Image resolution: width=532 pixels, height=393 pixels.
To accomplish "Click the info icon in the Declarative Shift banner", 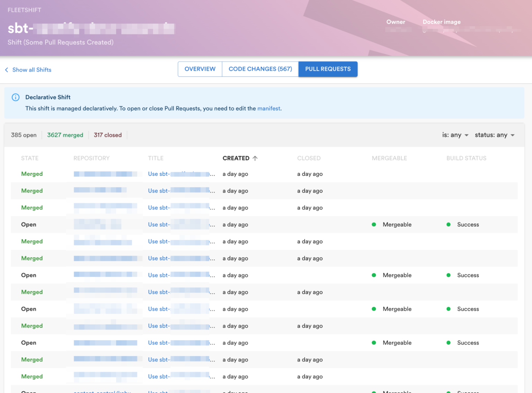I will pyautogui.click(x=16, y=97).
